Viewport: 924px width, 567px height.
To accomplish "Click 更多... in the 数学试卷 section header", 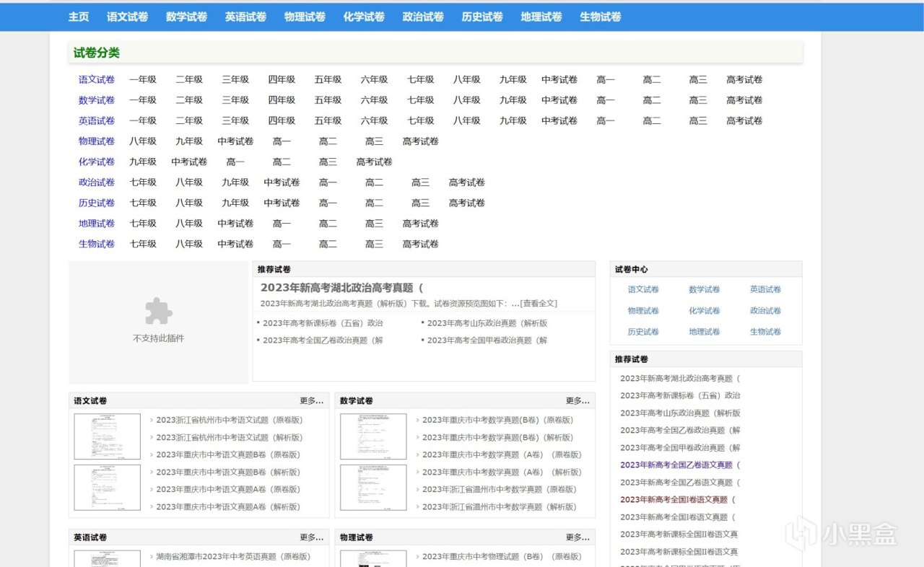I will click(577, 401).
